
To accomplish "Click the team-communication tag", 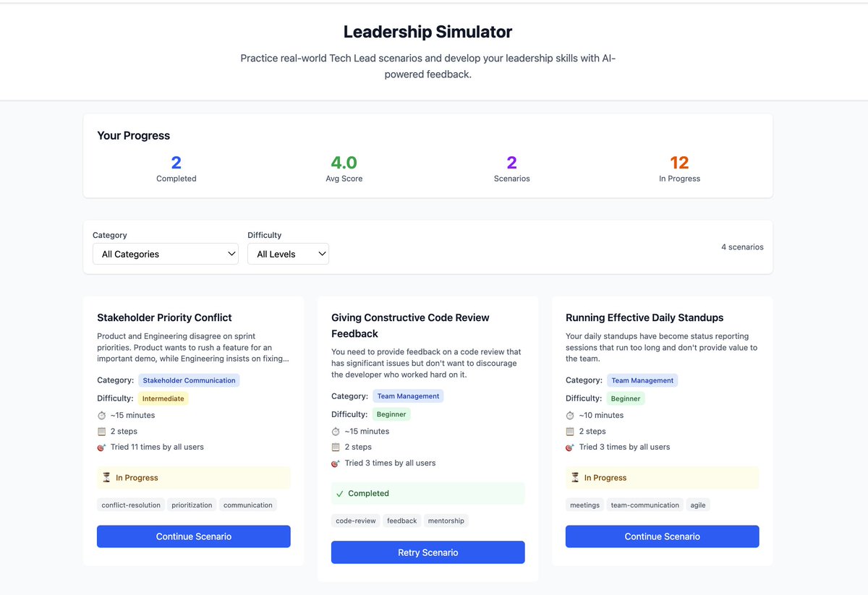I will (645, 505).
